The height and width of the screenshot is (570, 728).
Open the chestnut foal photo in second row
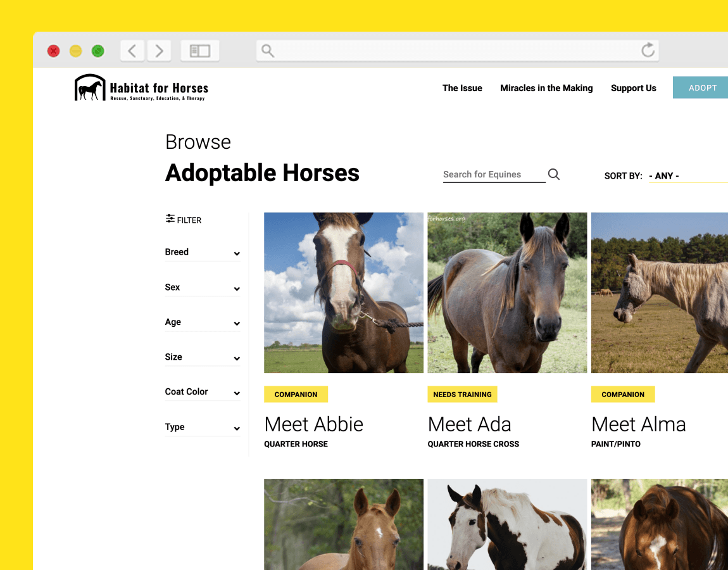coord(344,524)
